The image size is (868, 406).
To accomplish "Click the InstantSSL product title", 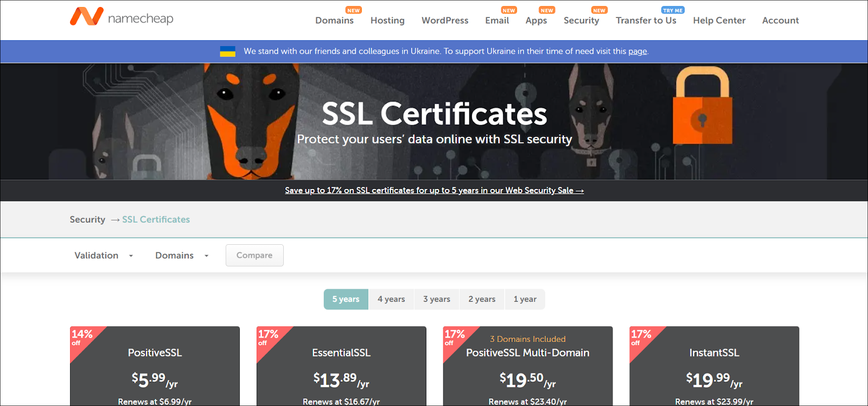I will [714, 353].
